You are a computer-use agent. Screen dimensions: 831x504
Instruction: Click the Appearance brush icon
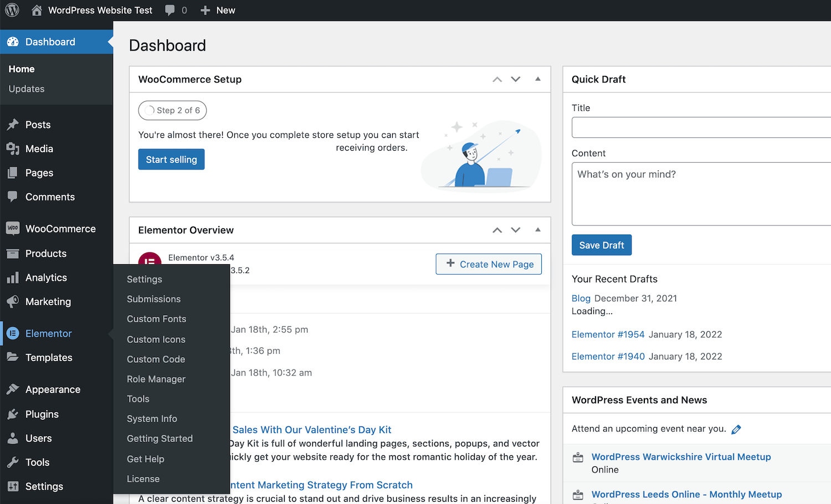pos(14,389)
